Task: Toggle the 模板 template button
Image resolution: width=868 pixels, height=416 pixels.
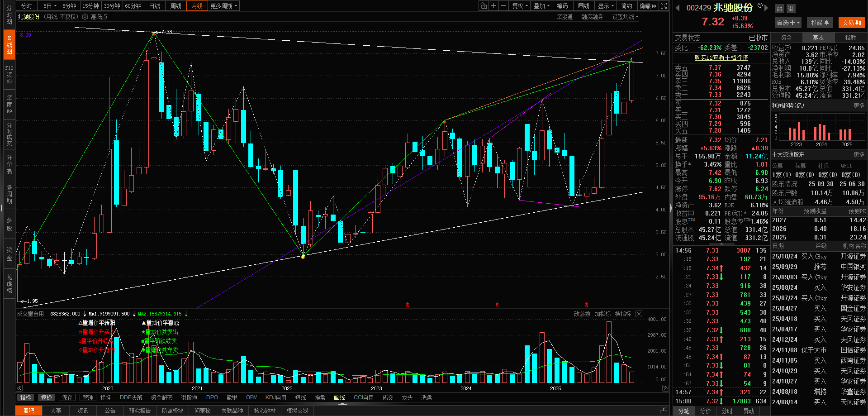Action: pyautogui.click(x=47, y=397)
